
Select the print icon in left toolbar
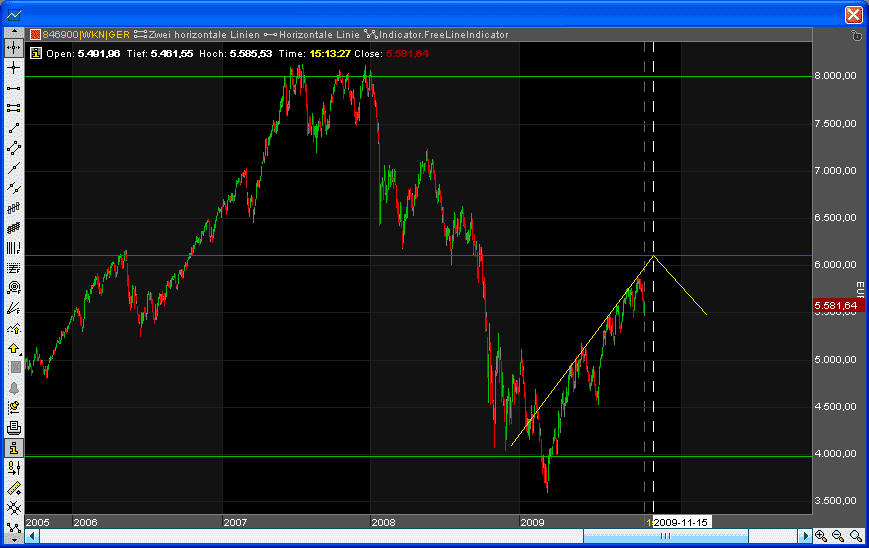14,427
